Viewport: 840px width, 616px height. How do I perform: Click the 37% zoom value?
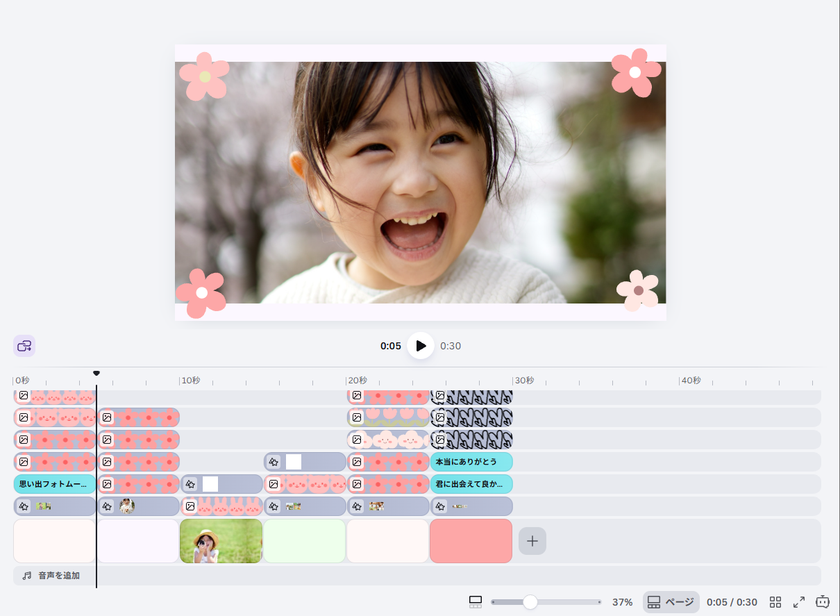623,602
